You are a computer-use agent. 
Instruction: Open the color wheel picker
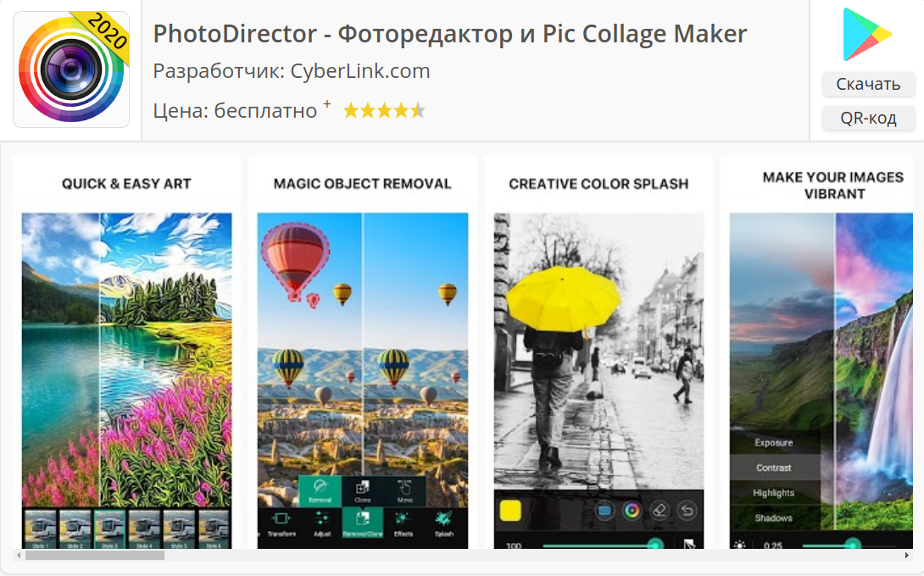(632, 509)
